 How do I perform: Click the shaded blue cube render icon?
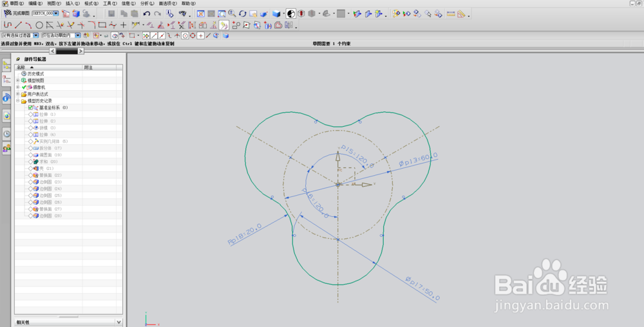pos(276,14)
